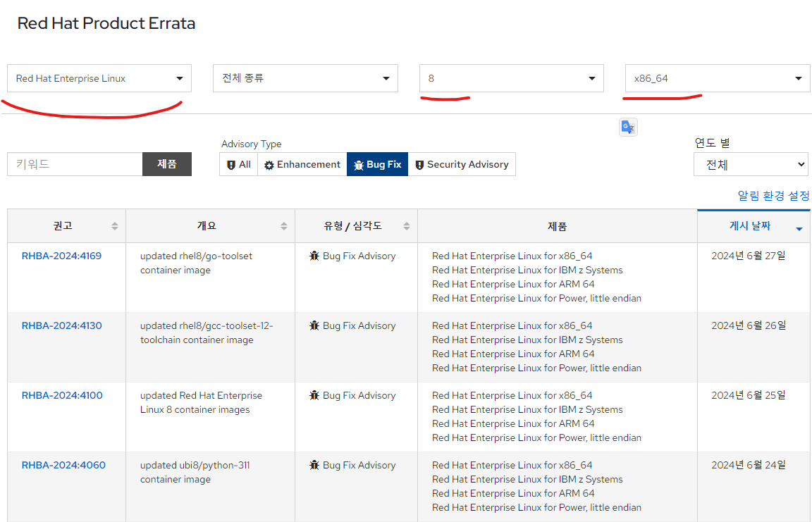The height and width of the screenshot is (522, 812).
Task: Click the date 2024년 6월 25일
Action: point(749,395)
